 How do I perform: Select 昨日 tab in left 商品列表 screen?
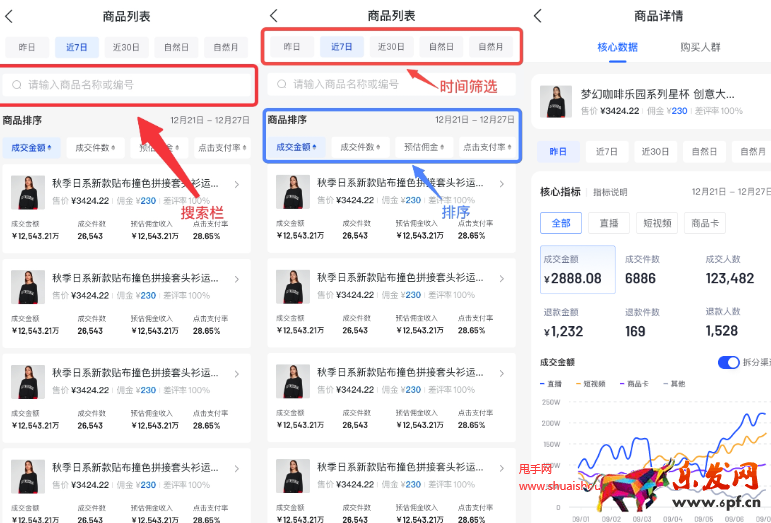(x=27, y=48)
